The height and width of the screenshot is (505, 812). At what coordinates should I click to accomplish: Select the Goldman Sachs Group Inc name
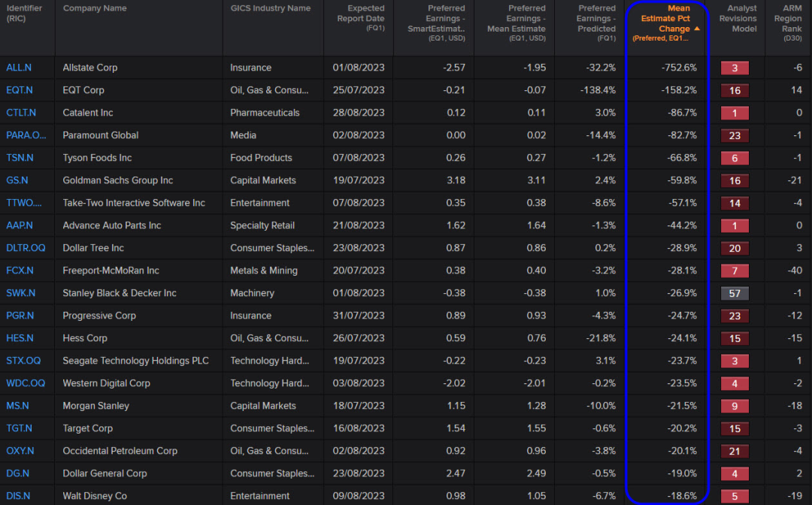point(117,180)
